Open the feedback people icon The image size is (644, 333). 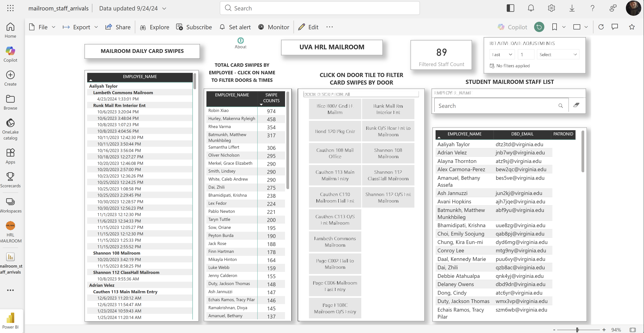coord(613,8)
